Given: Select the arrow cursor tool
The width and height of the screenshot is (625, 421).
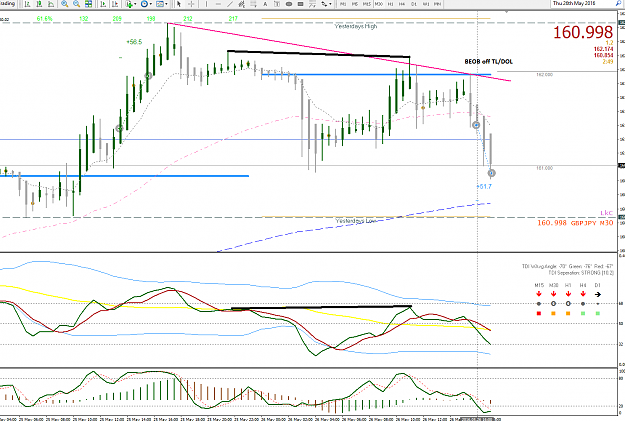Looking at the screenshot, I should [x=179, y=4].
